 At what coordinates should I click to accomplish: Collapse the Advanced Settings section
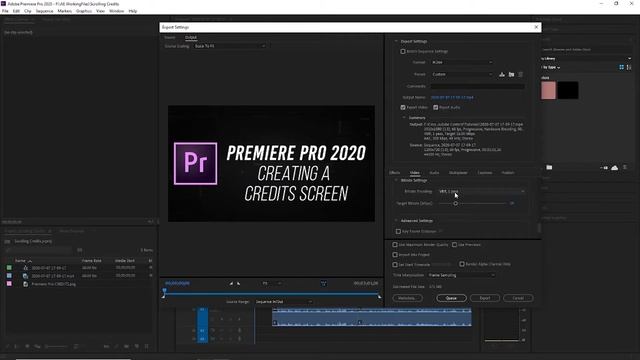coord(396,220)
